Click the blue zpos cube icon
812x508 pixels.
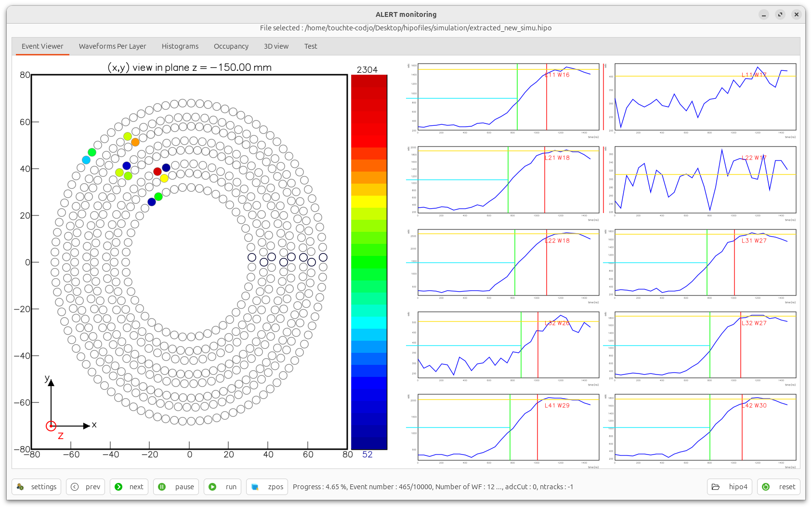[255, 487]
